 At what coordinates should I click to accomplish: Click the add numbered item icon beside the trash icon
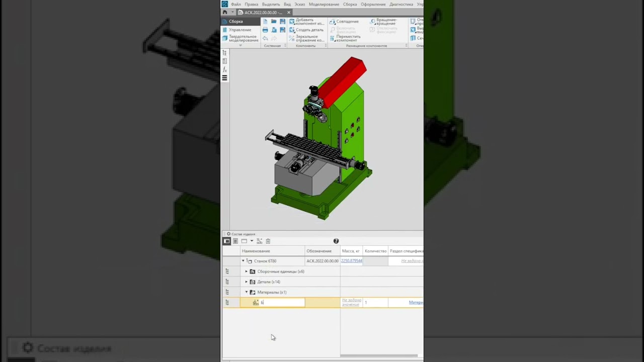click(x=260, y=241)
